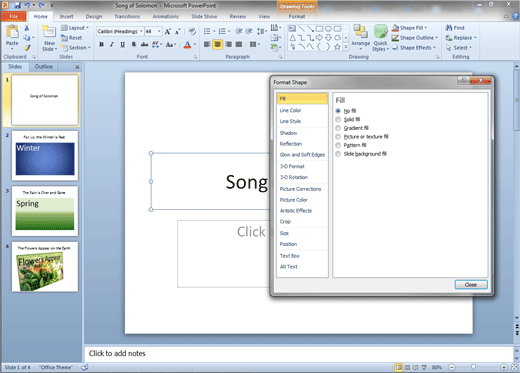Increase font size with Grow Font
The height and width of the screenshot is (373, 520).
168,32
